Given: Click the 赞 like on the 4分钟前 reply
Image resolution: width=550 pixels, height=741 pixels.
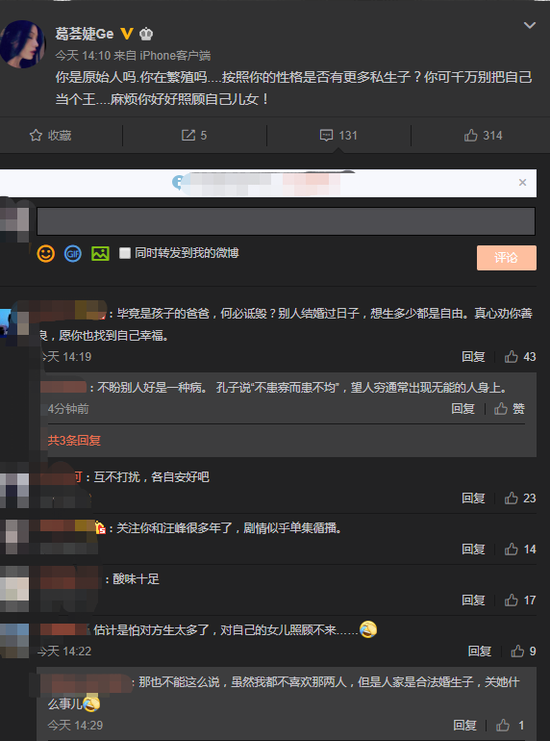Looking at the screenshot, I should point(509,409).
